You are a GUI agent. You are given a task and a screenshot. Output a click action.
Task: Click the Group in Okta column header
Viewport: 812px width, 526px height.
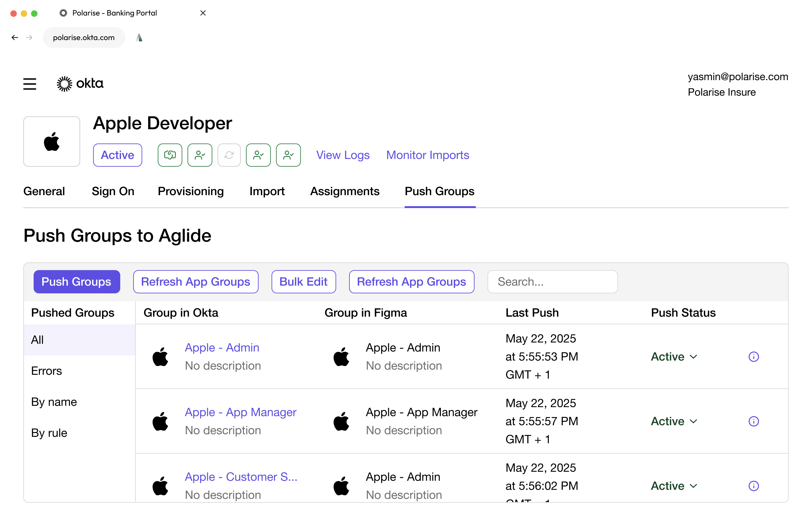click(x=181, y=313)
